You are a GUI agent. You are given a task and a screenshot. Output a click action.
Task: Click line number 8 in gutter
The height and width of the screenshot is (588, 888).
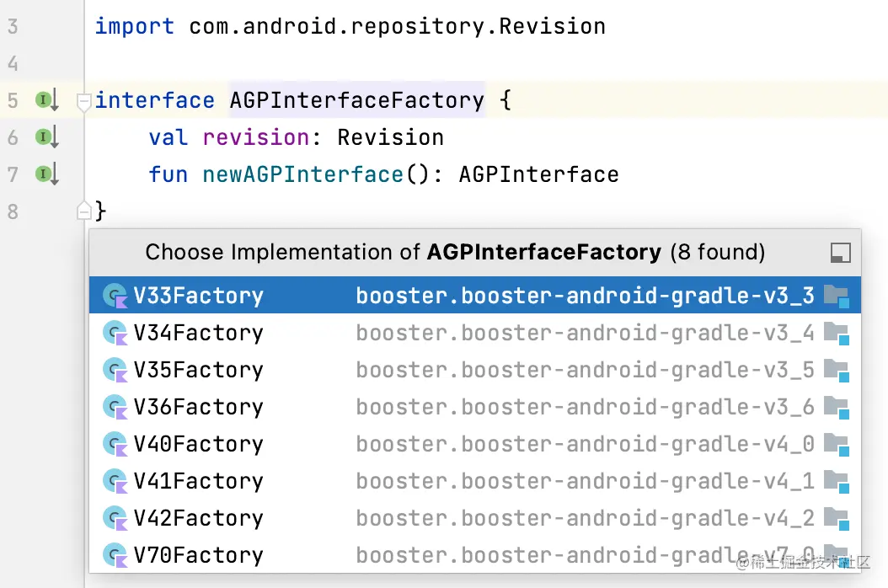13,211
